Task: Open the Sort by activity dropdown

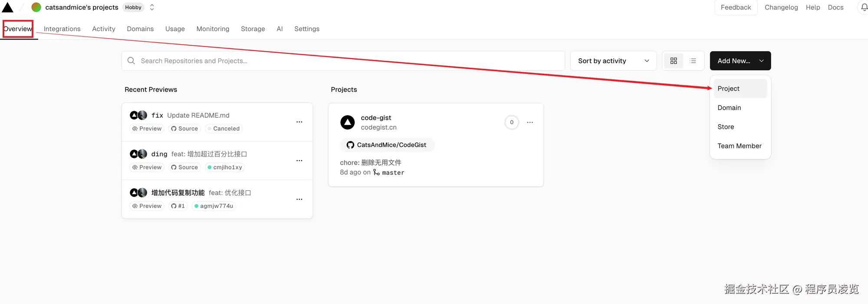Action: (613, 61)
